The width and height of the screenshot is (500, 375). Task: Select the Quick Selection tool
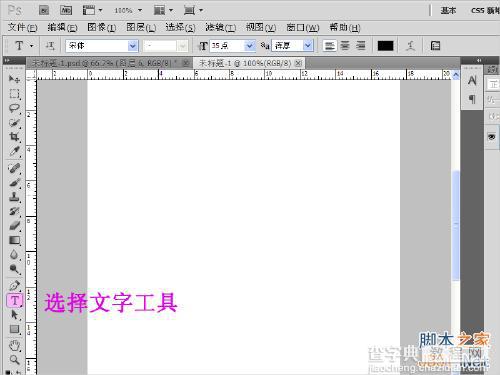click(x=14, y=123)
